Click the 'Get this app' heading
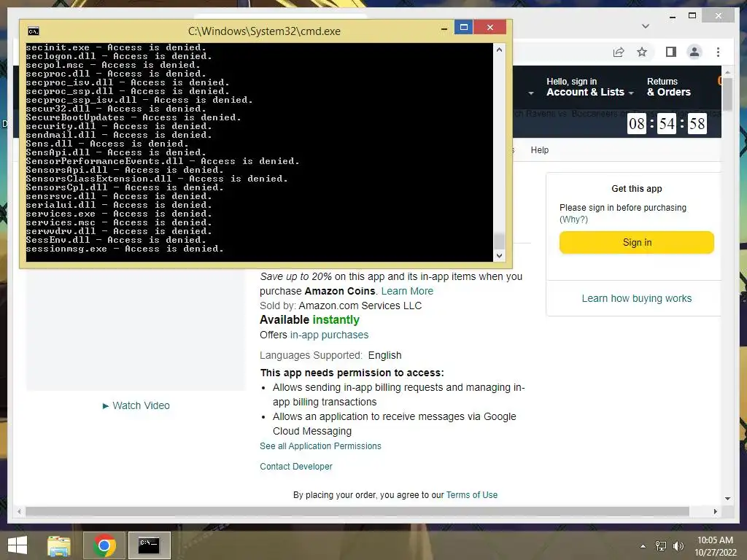Viewport: 747px width, 560px height. pos(637,189)
